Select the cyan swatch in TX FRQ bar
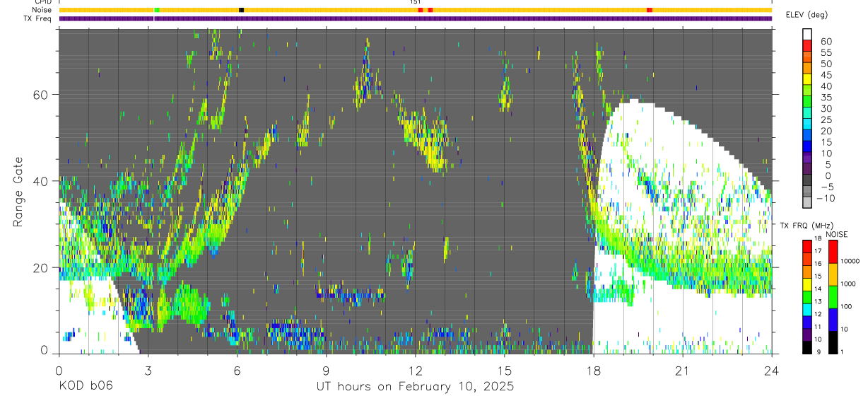This screenshot has width=868, height=401. (807, 310)
